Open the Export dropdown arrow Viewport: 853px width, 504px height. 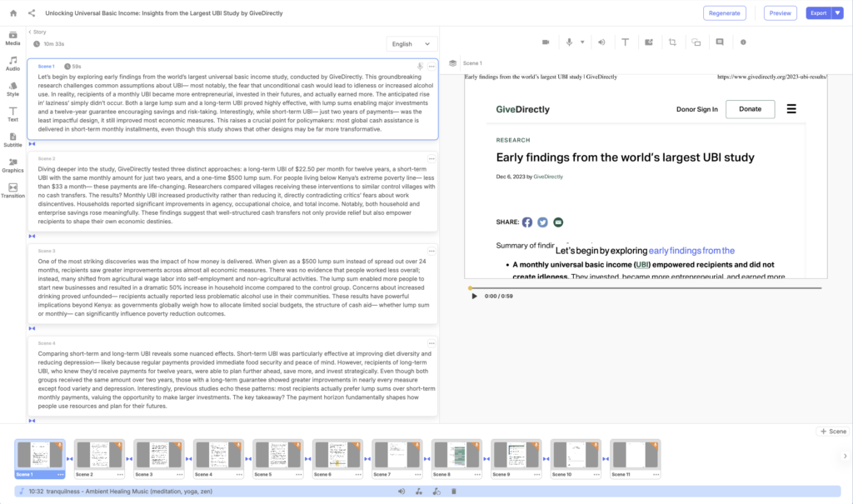pyautogui.click(x=838, y=13)
